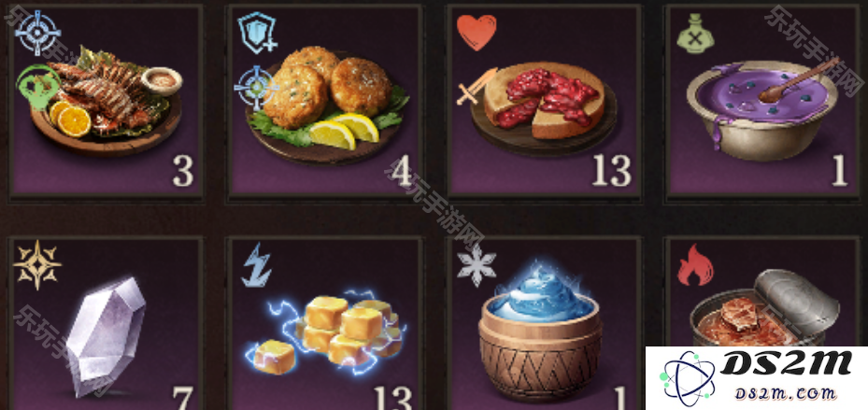
Task: Select the frosty blue cream pot
Action: tap(544, 324)
